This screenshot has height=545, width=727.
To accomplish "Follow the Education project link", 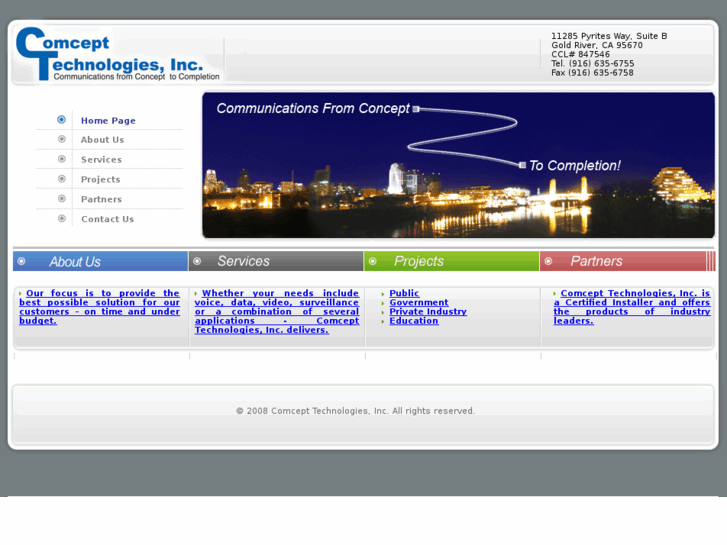I will tap(414, 321).
